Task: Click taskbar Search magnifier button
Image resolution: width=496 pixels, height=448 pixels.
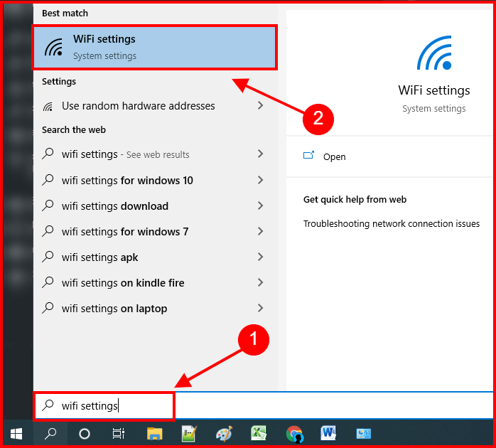Action: point(50,434)
